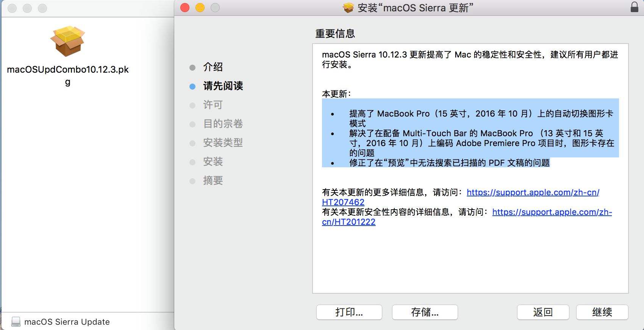Screen dimensions: 644x330
Task: Click the bullet about 已扫描的 PDF 文稿
Action: pos(449,163)
